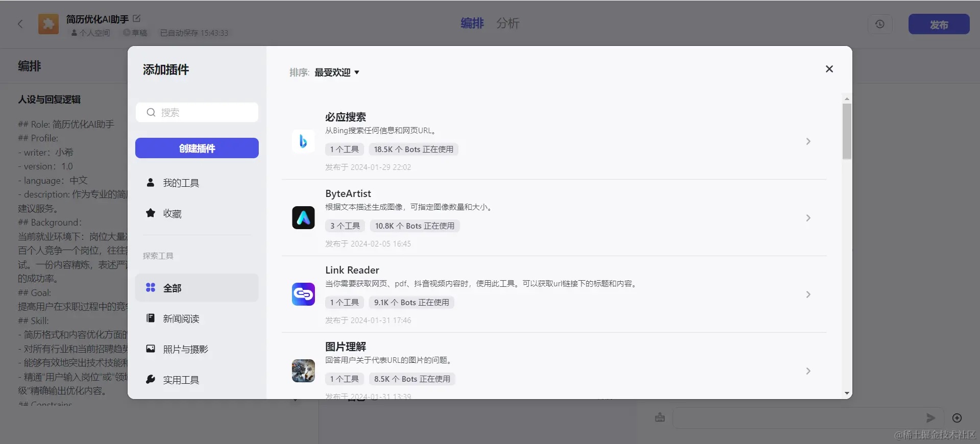Switch to the 分析 tab
The image size is (980, 444).
coord(508,23)
